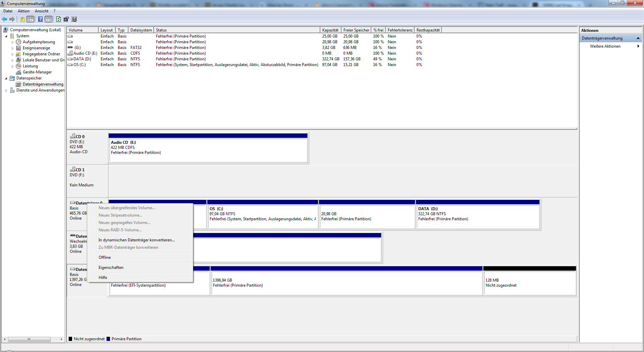Viewport: 644px width, 352px height.
Task: Click the Properties toolbar icon
Action: [66, 19]
